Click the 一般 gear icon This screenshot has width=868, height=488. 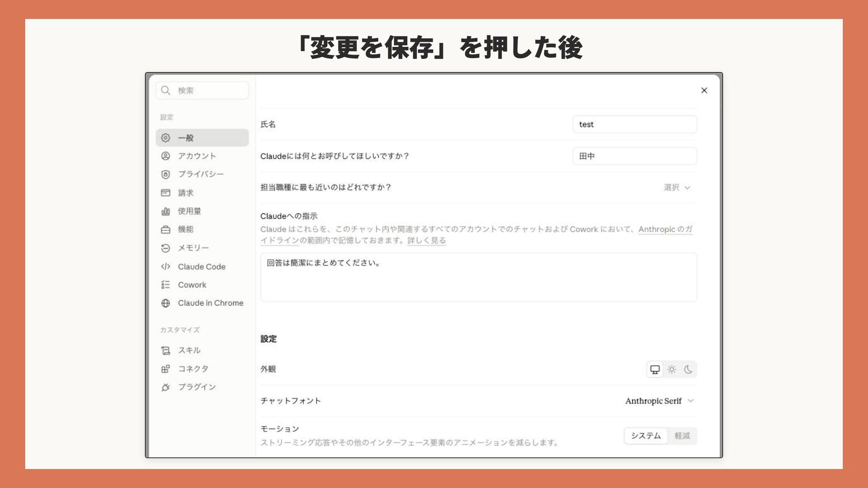click(x=165, y=137)
